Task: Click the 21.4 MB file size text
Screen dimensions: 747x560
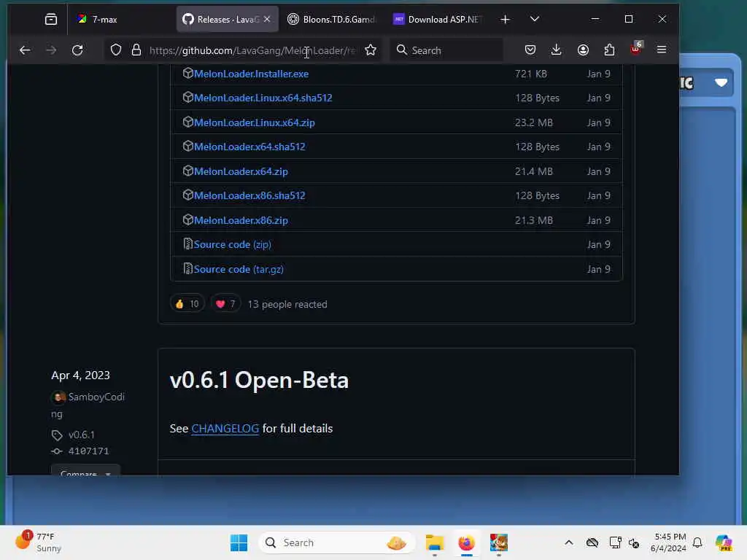Action: (x=533, y=171)
